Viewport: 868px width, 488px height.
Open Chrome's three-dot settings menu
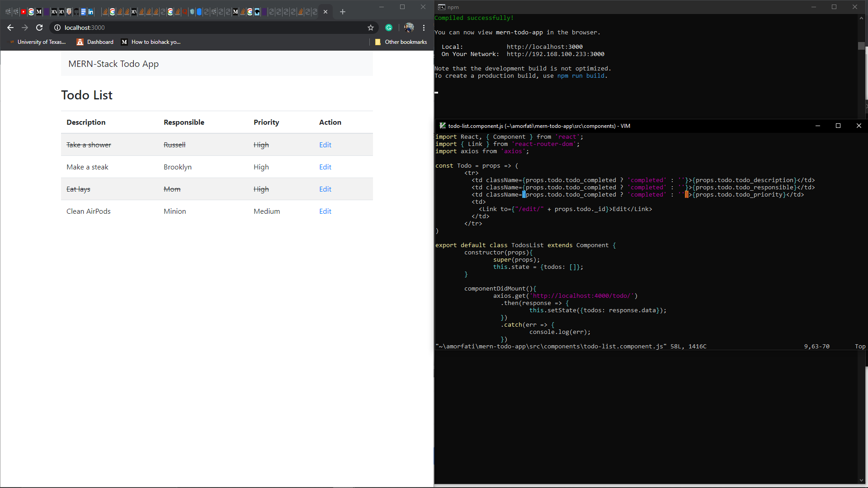(x=424, y=28)
